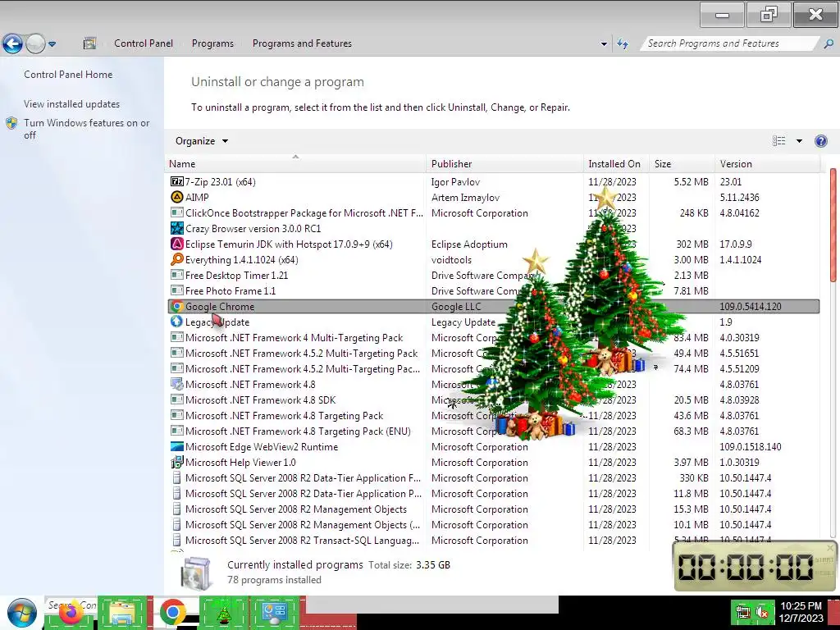This screenshot has width=840, height=630.
Task: Click the Free Desktop Timer 1.21 icon
Action: coord(177,275)
